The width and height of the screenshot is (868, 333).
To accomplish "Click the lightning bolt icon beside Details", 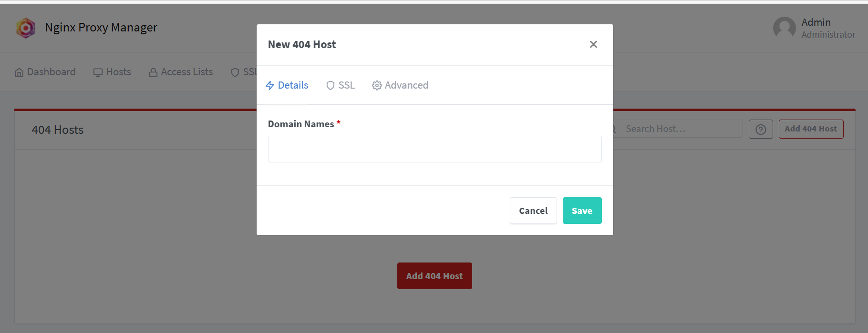I will point(270,85).
